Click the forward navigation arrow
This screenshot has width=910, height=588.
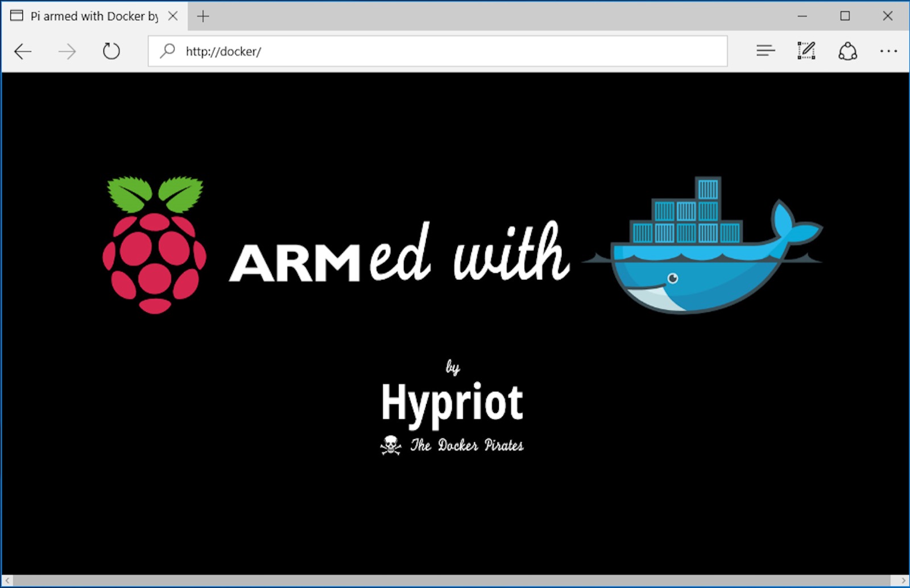[66, 51]
